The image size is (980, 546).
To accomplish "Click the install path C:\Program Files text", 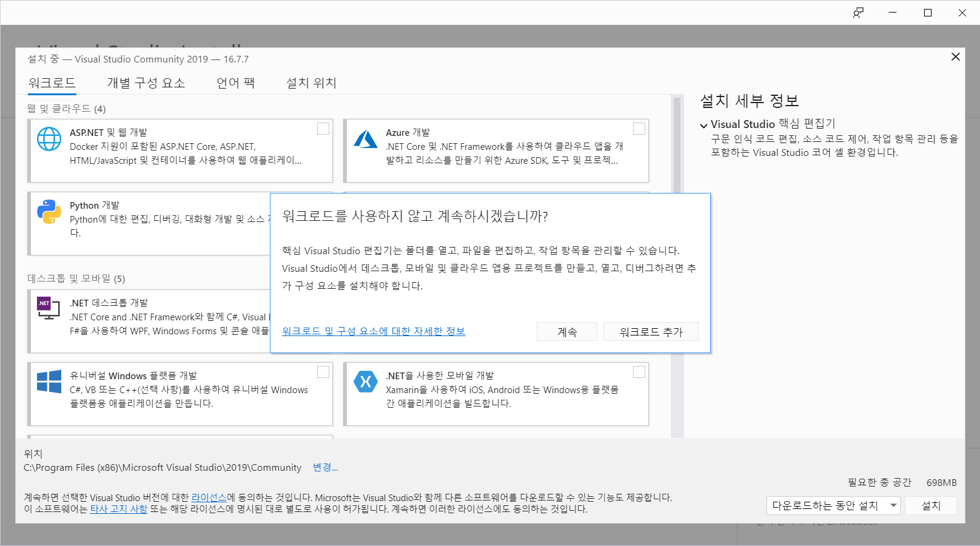I will coord(163,468).
